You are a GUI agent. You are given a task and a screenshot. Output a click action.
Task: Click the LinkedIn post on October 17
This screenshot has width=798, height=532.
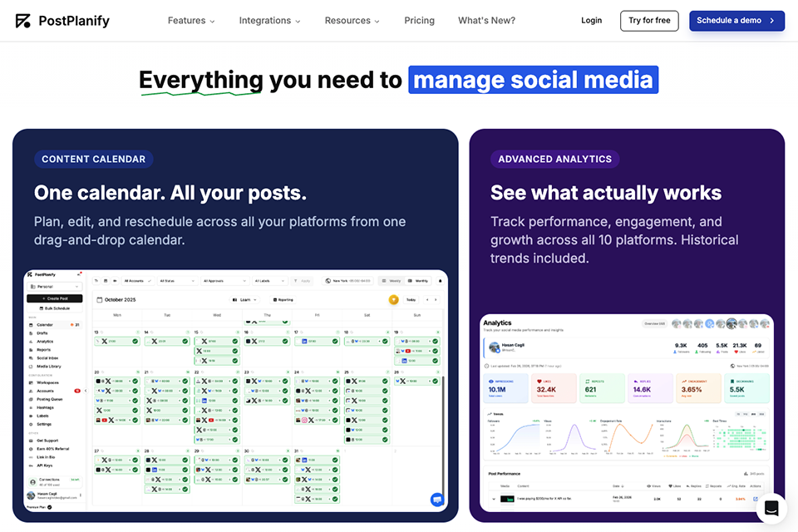click(318, 342)
